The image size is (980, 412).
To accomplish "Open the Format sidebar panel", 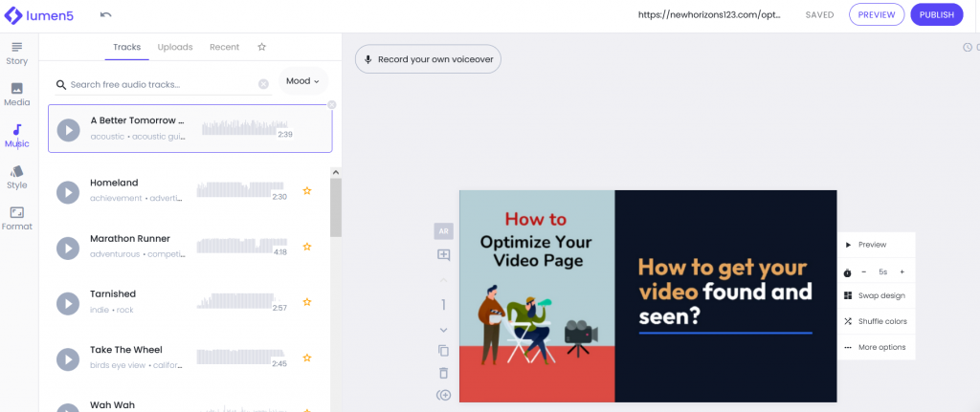I will coord(17,219).
